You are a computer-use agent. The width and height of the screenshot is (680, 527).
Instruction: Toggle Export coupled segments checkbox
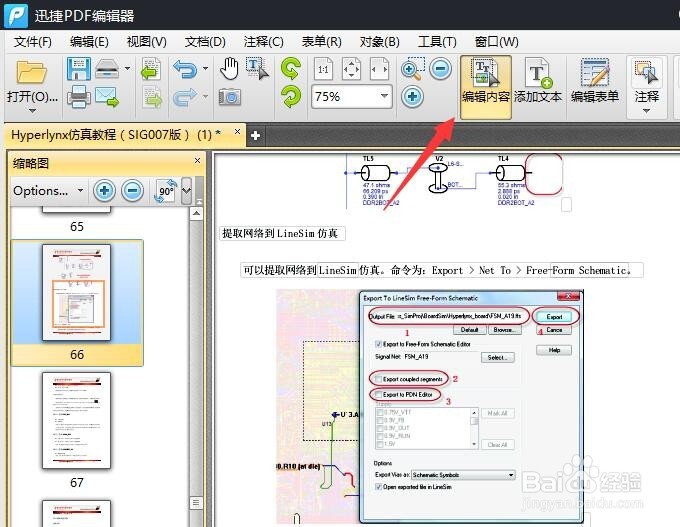click(378, 379)
